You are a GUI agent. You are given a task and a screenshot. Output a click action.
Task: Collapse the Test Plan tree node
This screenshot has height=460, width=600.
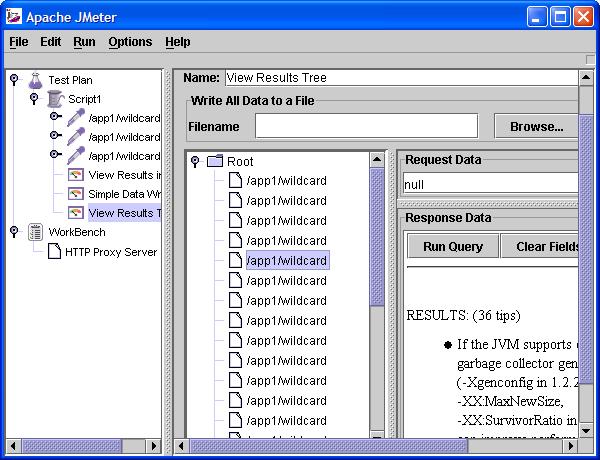[x=14, y=80]
